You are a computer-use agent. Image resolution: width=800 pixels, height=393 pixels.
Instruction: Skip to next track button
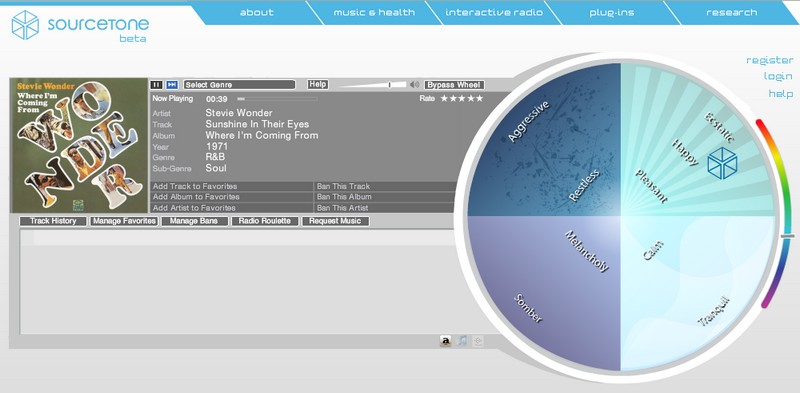(x=172, y=85)
